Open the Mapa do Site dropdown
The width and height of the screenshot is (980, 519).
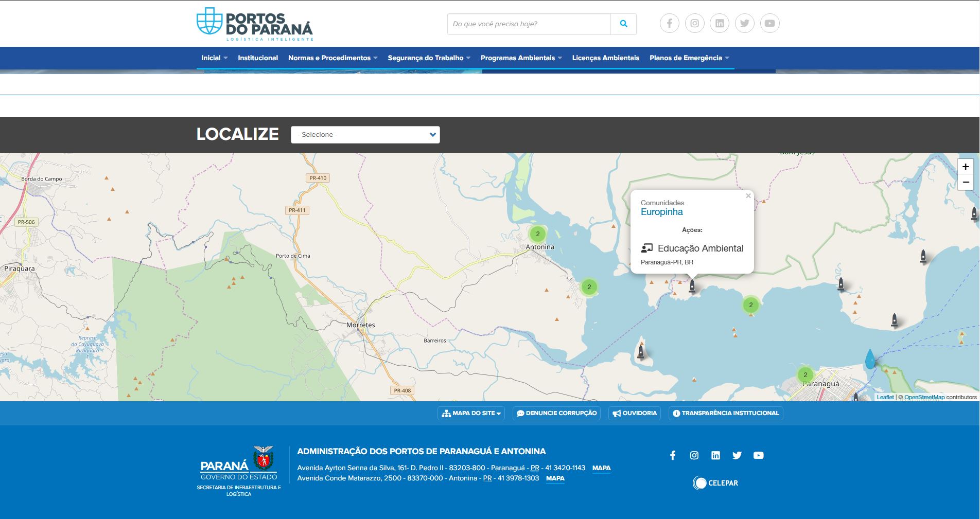point(471,413)
